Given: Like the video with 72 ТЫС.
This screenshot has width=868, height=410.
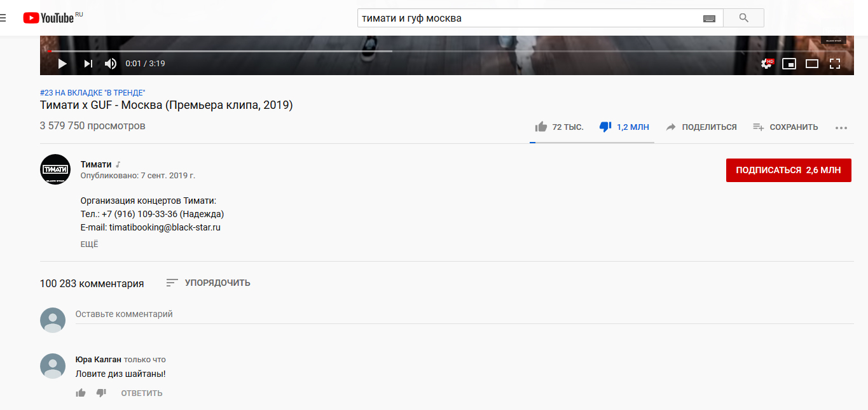Looking at the screenshot, I should click(560, 127).
